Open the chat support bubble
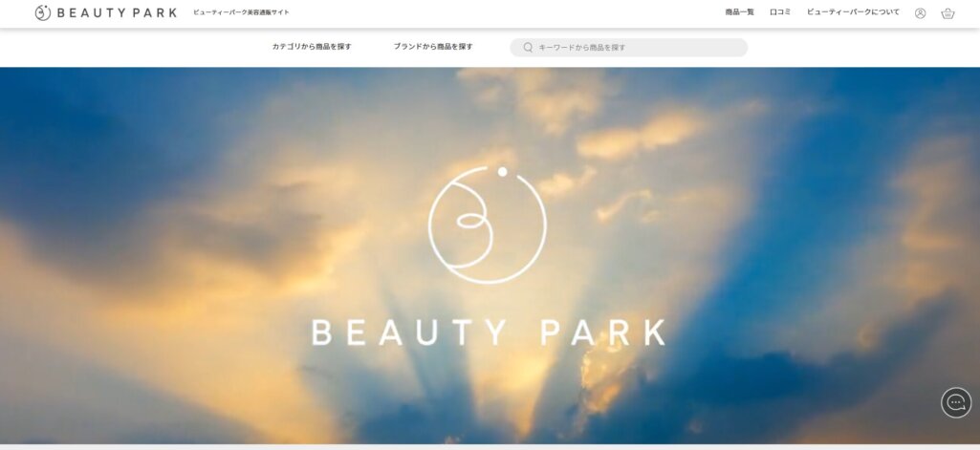Screen dimensions: 980x450 pyautogui.click(x=956, y=402)
